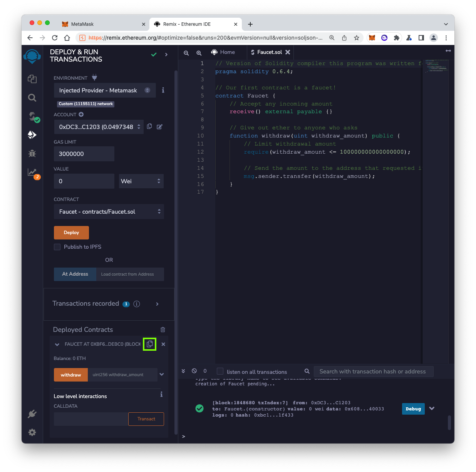Open Remix settings gear icon
This screenshot has height=472, width=476.
pos(32,432)
